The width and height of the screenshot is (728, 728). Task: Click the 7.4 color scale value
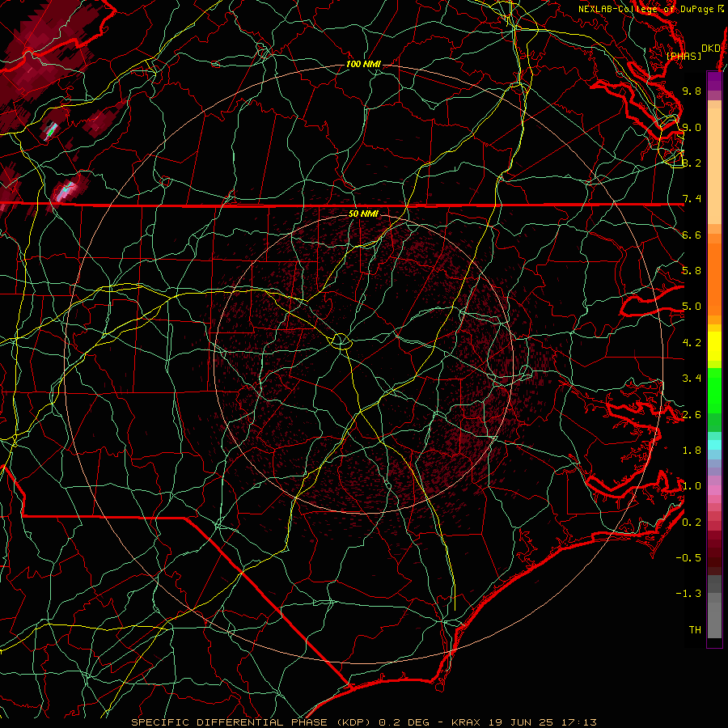(x=692, y=199)
